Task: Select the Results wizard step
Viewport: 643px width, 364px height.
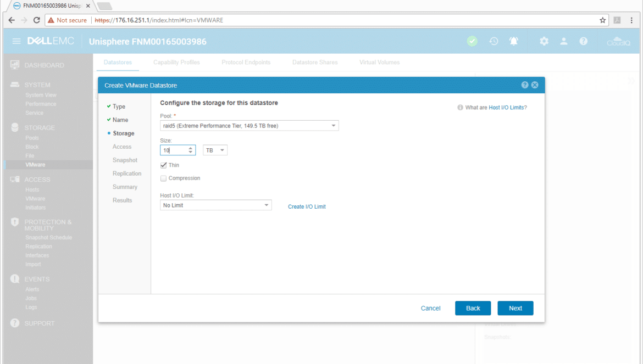Action: [122, 200]
